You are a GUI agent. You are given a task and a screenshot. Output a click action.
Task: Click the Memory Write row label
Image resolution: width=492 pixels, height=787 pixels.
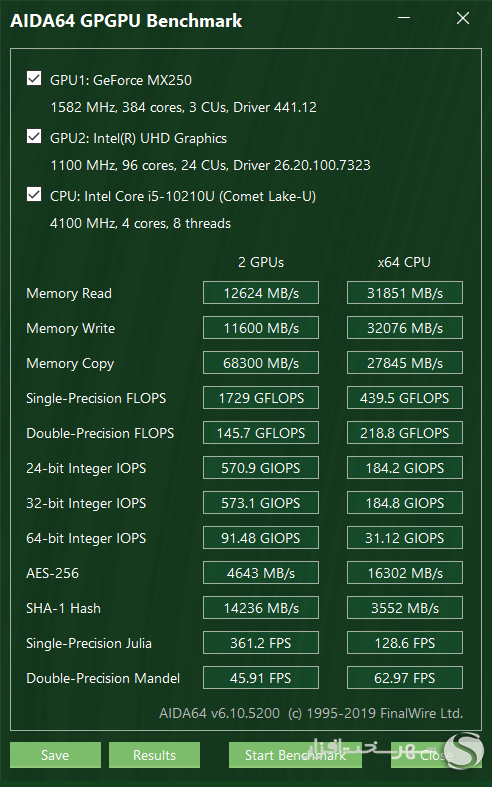pos(70,328)
